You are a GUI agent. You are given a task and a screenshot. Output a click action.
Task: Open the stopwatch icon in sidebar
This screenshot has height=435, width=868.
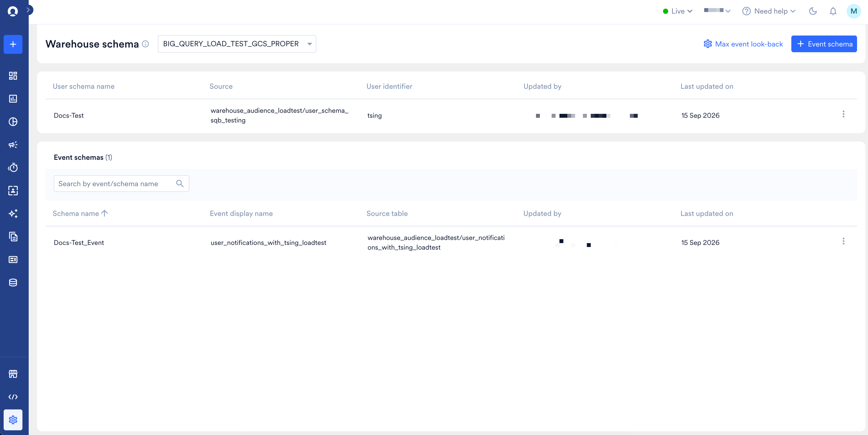point(13,168)
